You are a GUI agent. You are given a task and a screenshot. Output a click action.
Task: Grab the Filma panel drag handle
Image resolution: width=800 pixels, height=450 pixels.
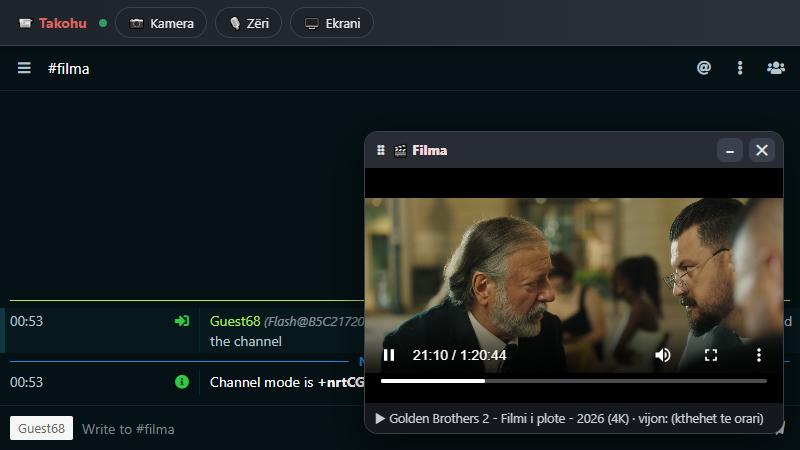coord(381,151)
